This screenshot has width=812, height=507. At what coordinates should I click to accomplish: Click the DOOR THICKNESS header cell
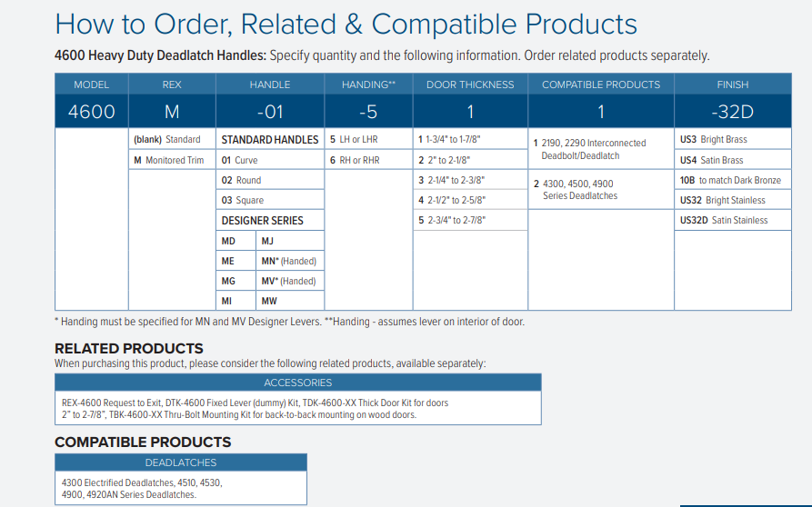(x=470, y=84)
